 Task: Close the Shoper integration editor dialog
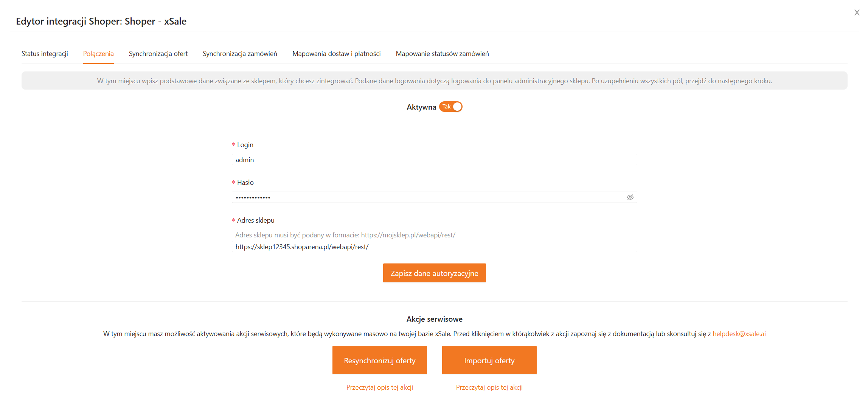(857, 13)
